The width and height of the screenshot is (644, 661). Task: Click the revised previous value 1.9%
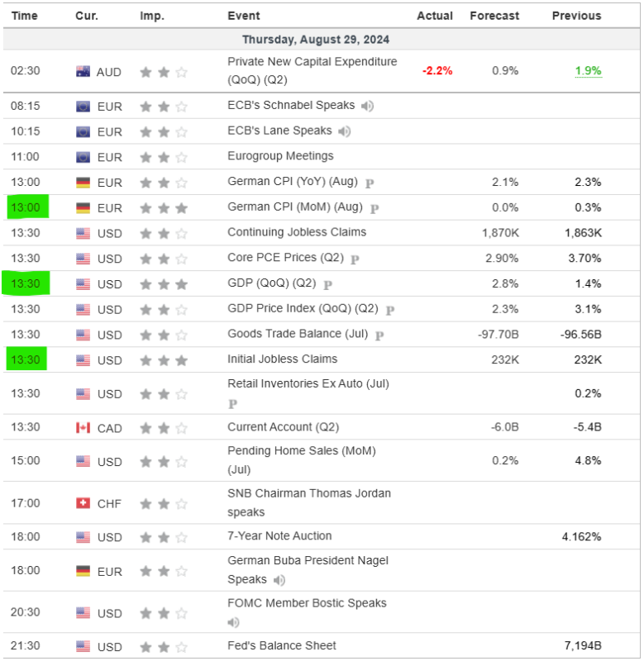click(588, 71)
